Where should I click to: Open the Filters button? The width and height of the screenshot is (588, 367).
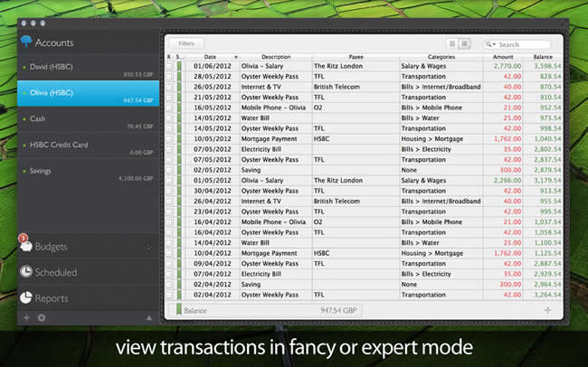(186, 44)
